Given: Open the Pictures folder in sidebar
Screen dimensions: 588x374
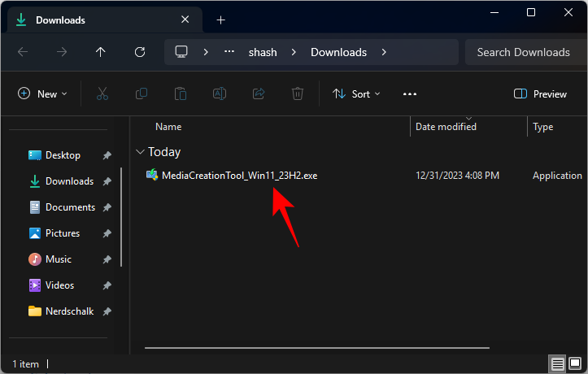Looking at the screenshot, I should click(63, 233).
